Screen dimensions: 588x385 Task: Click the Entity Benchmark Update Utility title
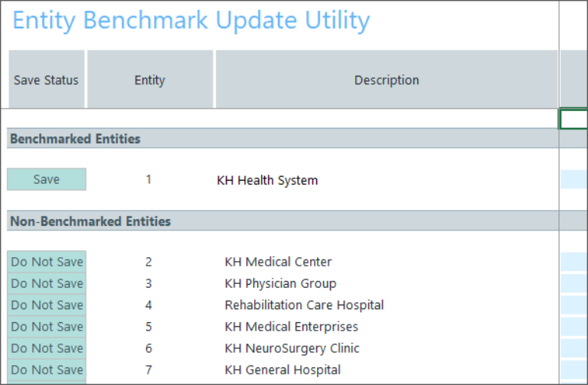click(191, 21)
